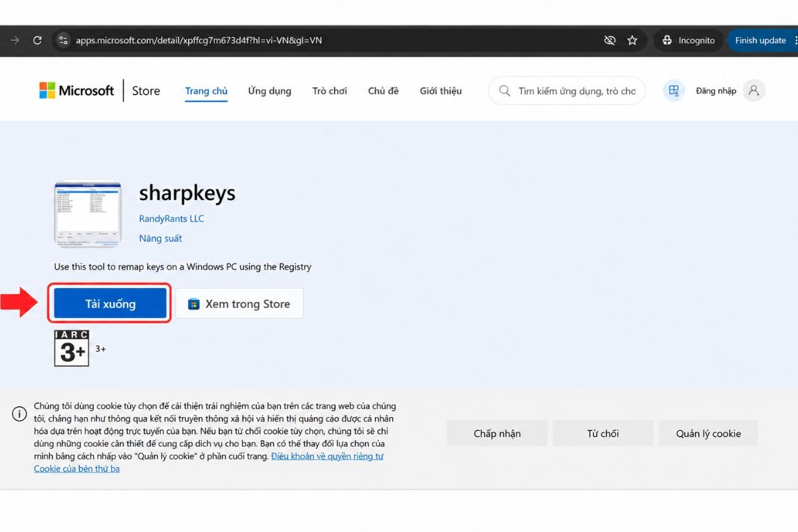
Task: Click the sharpkeys title text
Action: (187, 193)
